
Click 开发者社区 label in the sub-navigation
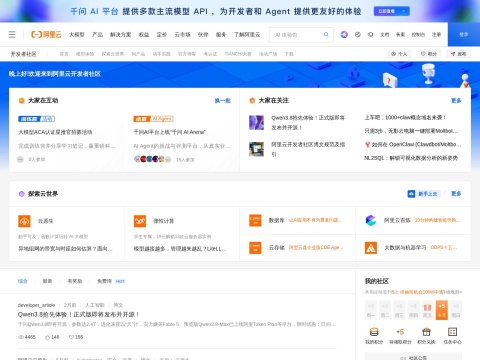click(x=23, y=54)
